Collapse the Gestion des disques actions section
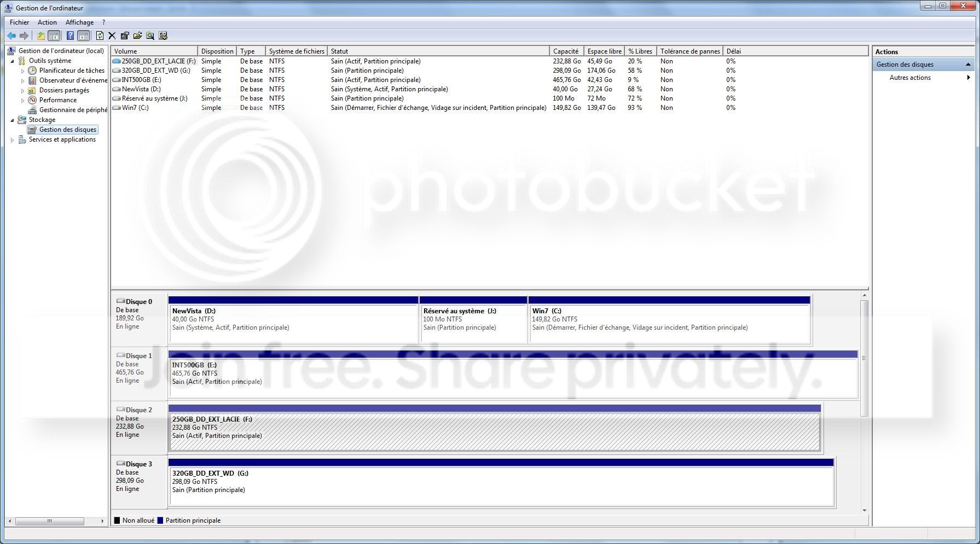980x544 pixels. (x=968, y=65)
